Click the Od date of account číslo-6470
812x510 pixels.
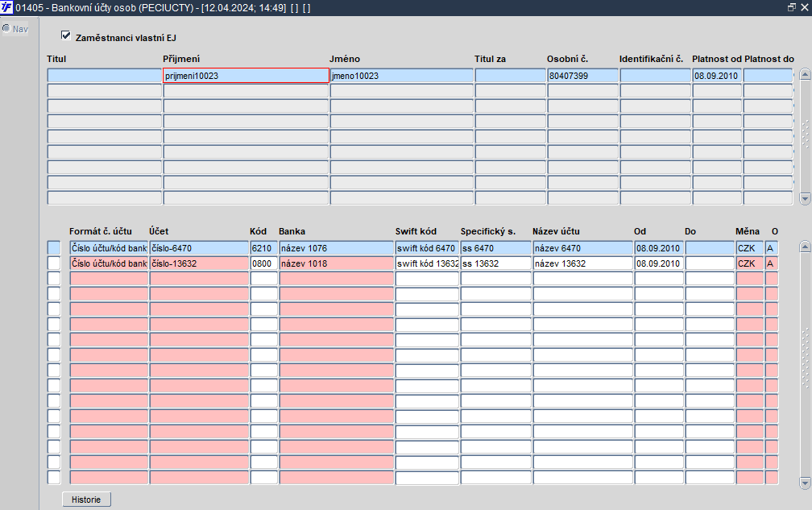point(659,248)
